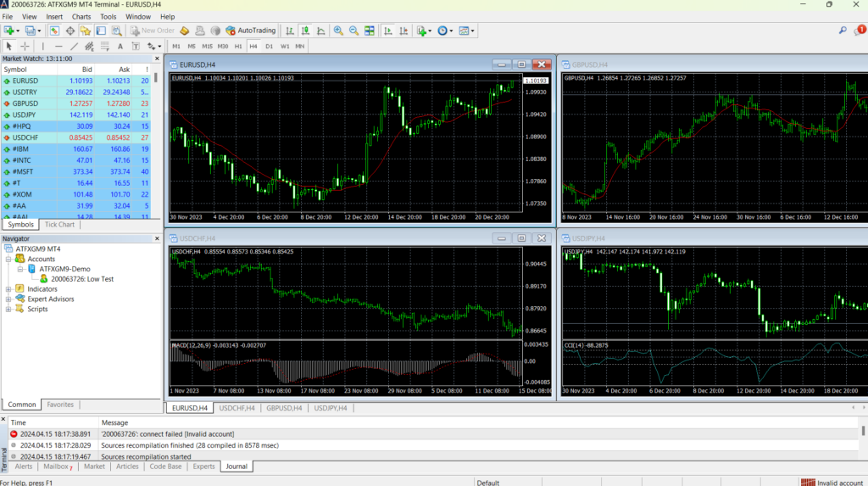Open the Tools menu

coord(108,17)
